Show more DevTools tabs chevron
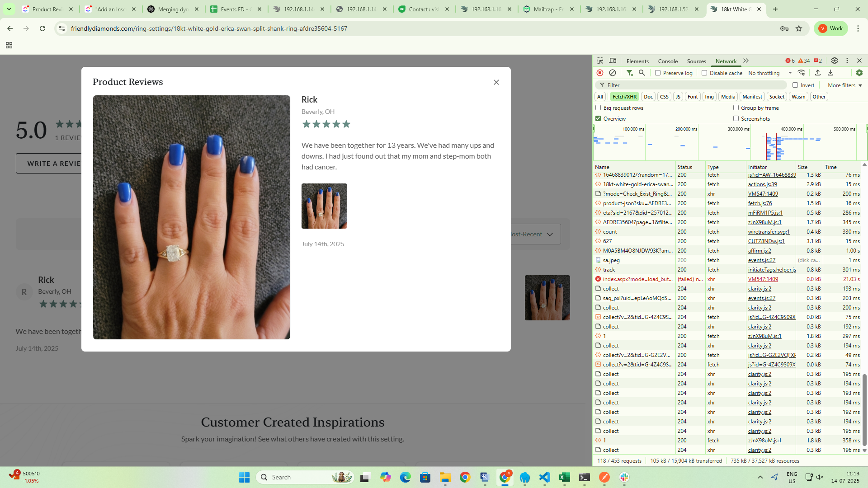The image size is (868, 488). pos(746,61)
